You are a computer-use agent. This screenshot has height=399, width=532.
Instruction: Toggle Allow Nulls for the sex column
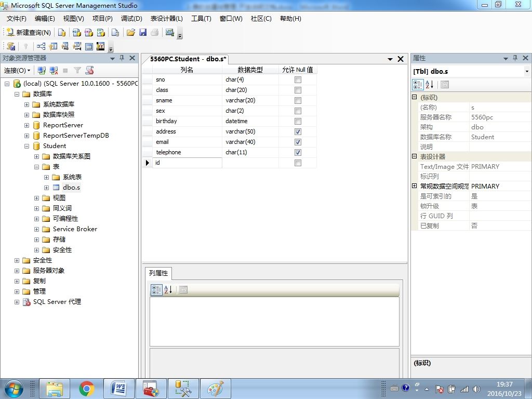tap(298, 111)
